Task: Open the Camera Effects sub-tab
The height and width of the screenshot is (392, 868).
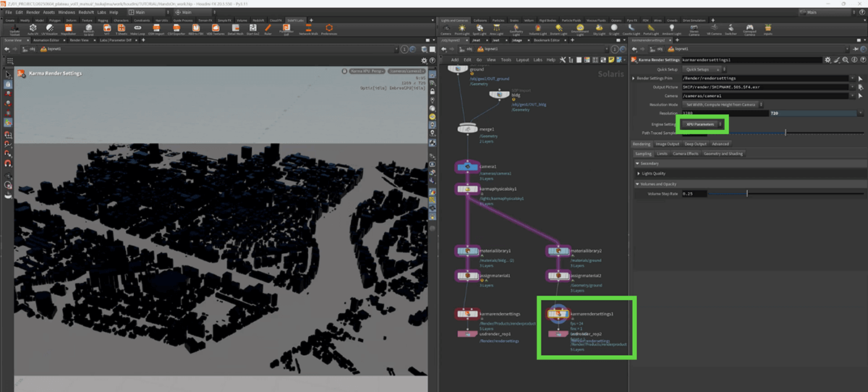Action: [x=686, y=153]
